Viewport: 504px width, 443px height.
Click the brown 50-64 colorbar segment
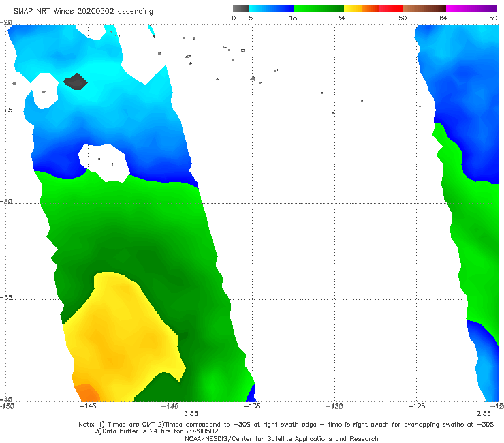pos(424,8)
